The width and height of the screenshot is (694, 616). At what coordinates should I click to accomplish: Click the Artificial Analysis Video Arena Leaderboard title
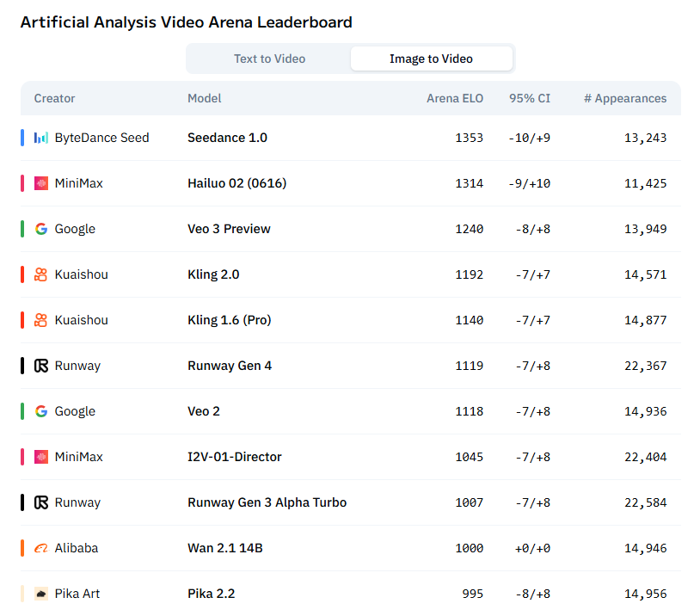point(187,22)
